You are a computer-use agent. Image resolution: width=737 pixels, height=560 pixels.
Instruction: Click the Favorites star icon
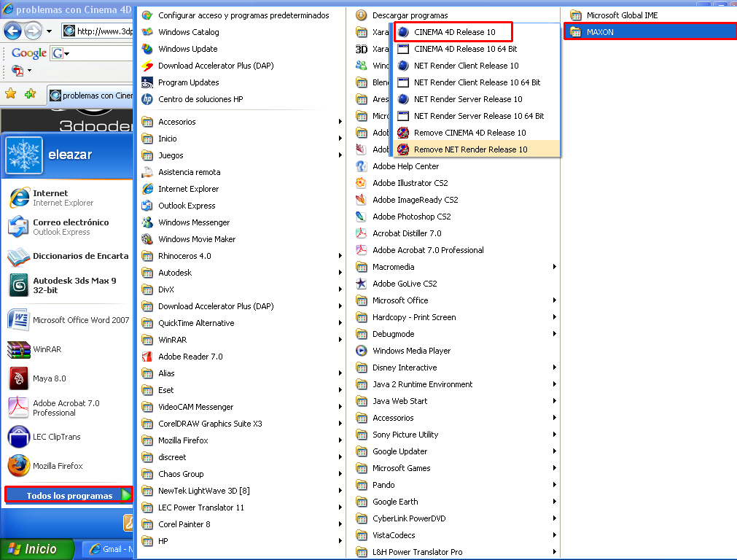tap(10, 94)
